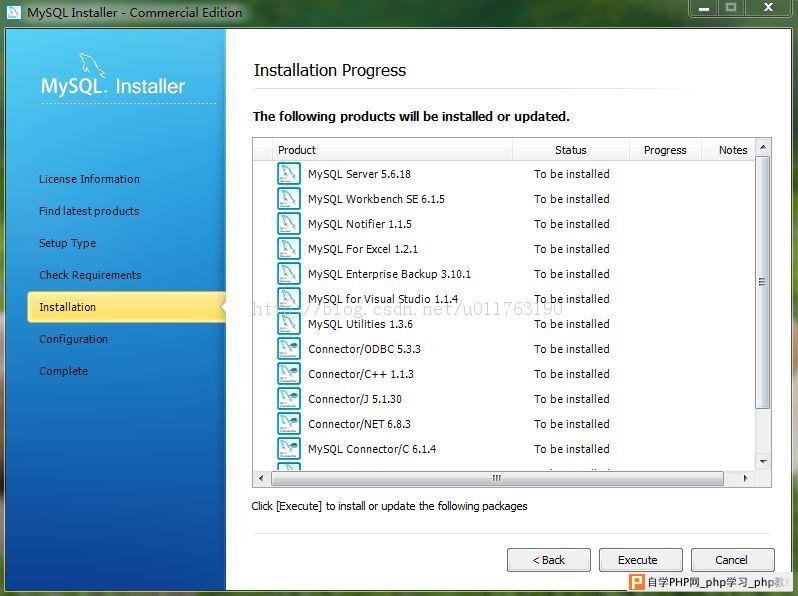The height and width of the screenshot is (596, 798).
Task: Select the Connector/C++ 1.1.3 text
Action: pyautogui.click(x=361, y=374)
